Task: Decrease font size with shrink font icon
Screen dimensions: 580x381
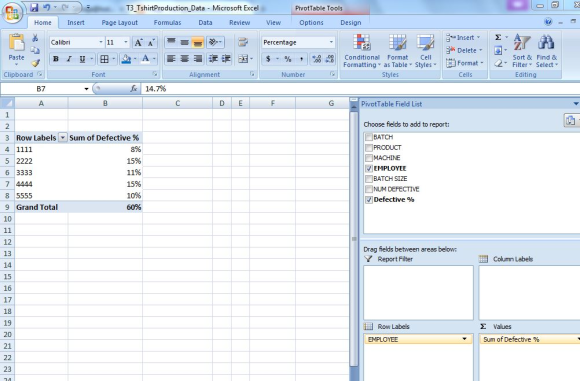Action: tap(151, 43)
